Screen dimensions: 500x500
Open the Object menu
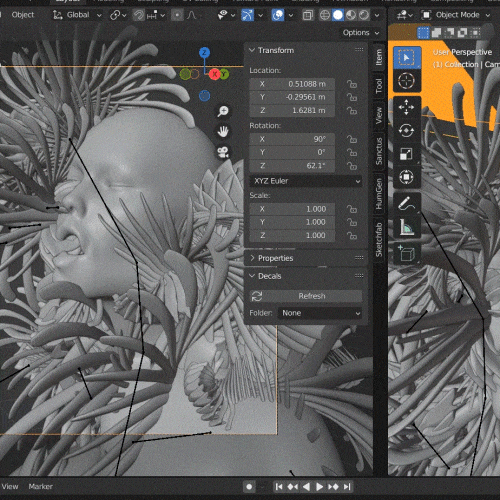click(x=23, y=15)
